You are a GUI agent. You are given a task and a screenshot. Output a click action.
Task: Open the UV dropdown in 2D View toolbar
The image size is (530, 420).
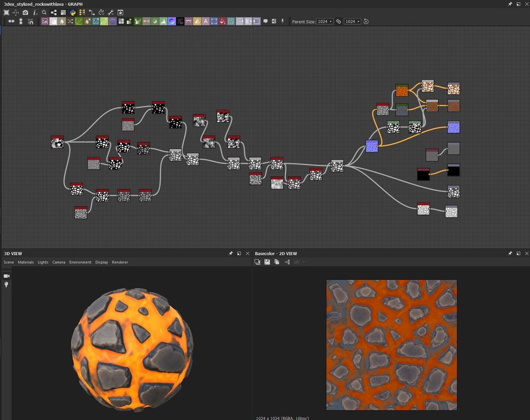pyautogui.click(x=300, y=262)
